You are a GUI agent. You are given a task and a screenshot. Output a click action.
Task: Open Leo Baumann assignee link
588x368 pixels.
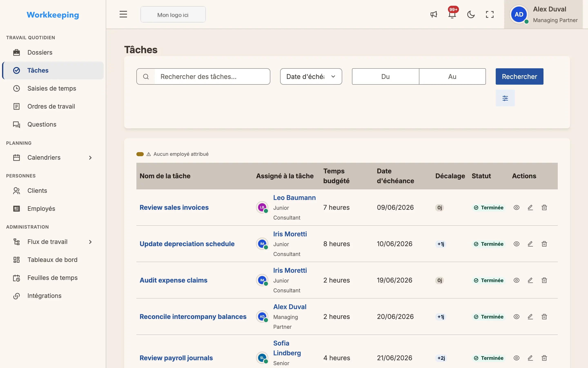[x=294, y=198]
